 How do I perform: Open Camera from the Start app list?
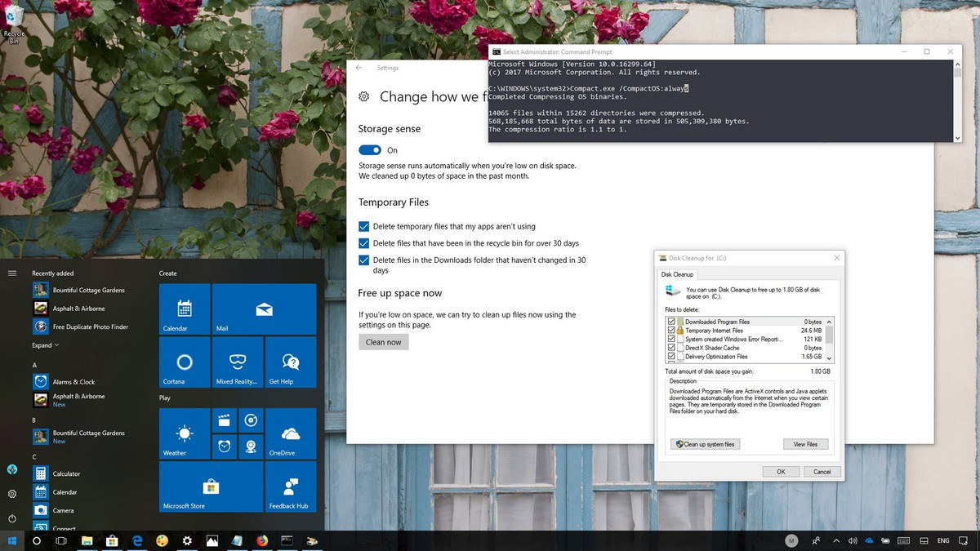(x=63, y=510)
